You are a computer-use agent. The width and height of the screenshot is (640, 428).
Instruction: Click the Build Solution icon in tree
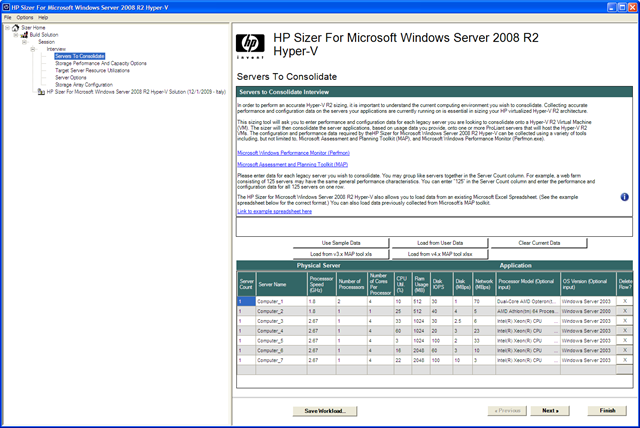25,34
